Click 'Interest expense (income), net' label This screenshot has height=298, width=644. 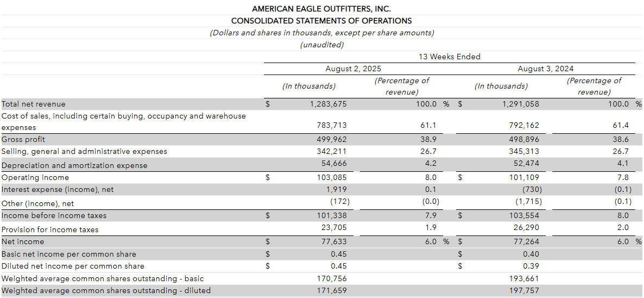[x=58, y=189]
